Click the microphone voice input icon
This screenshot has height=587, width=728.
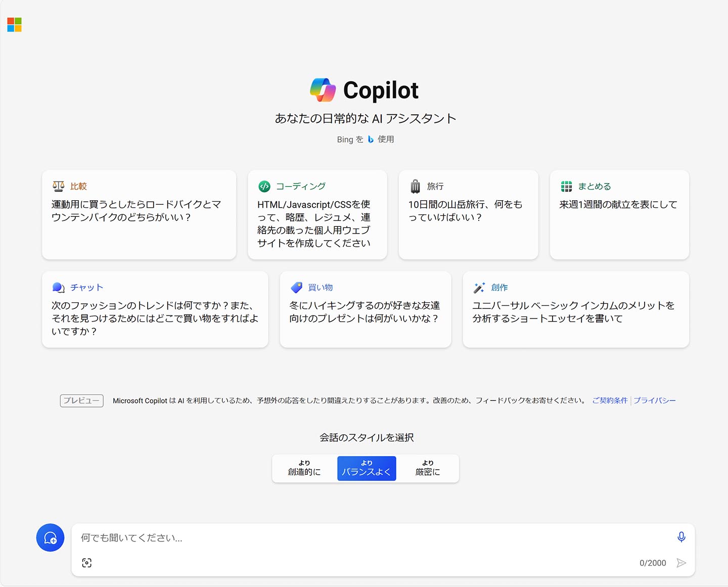click(x=681, y=537)
